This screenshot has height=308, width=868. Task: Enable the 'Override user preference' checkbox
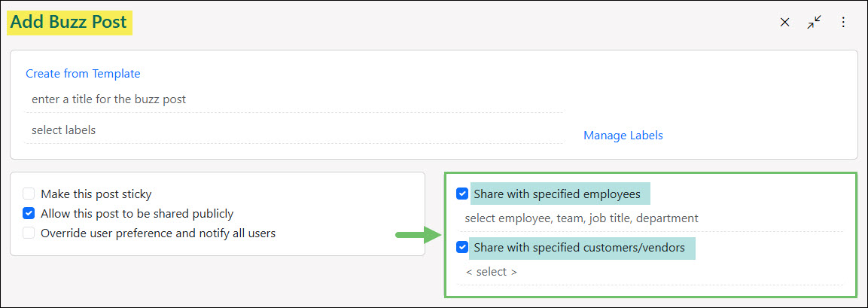(x=29, y=233)
